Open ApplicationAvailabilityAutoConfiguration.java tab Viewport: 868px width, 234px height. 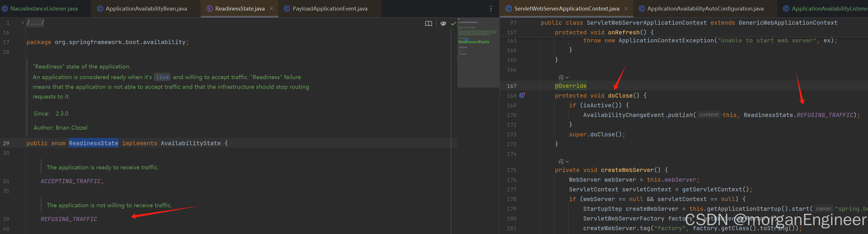(705, 9)
